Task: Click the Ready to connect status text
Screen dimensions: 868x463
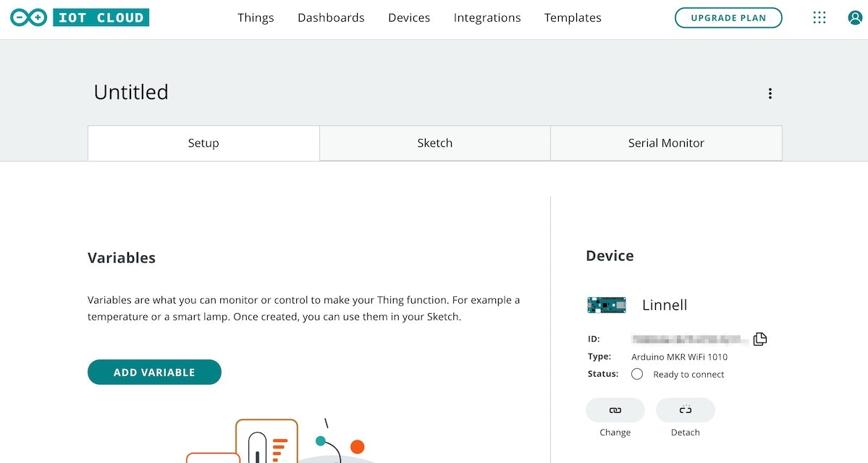Action: click(x=688, y=375)
